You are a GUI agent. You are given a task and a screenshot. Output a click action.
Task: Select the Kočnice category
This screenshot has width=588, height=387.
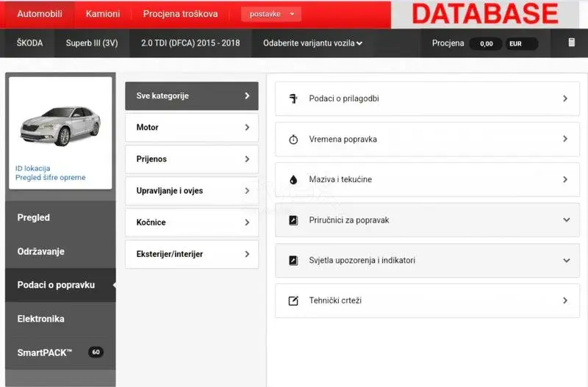pos(192,223)
